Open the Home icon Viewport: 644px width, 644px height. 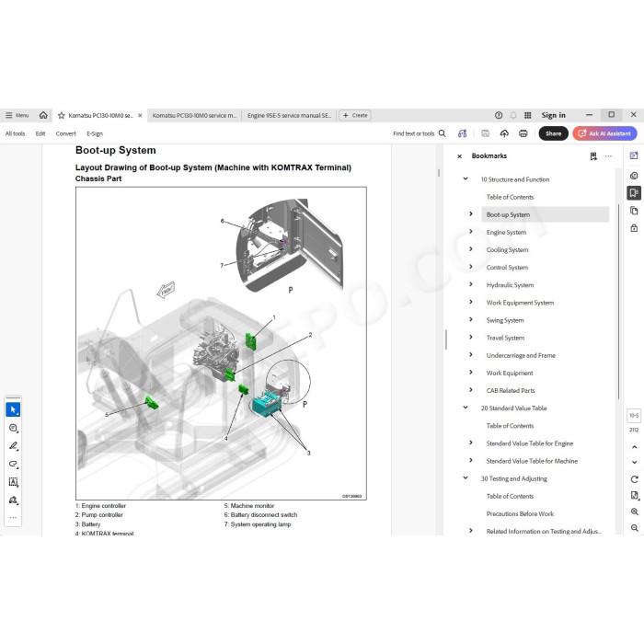43,115
